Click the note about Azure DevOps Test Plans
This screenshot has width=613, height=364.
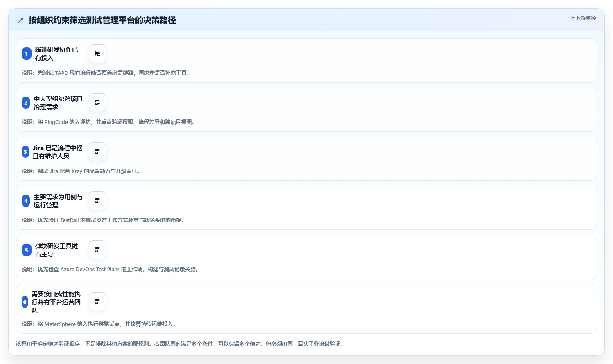point(111,269)
